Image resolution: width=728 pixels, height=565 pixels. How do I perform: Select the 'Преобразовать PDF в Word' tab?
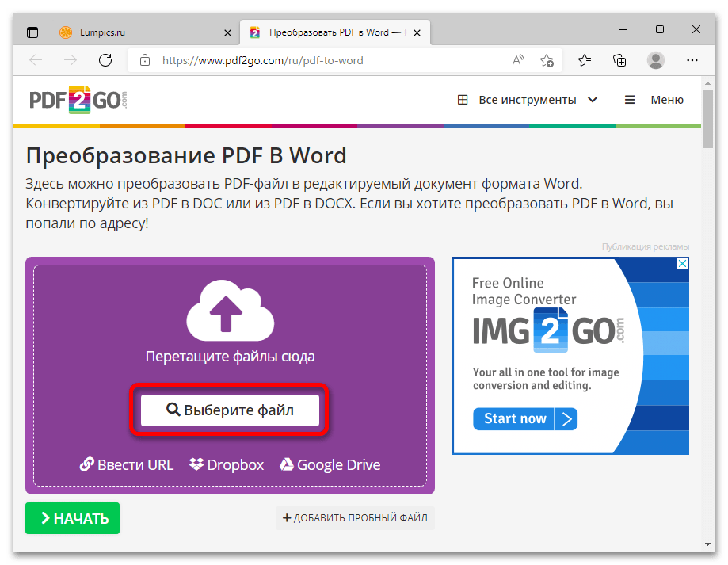(335, 32)
